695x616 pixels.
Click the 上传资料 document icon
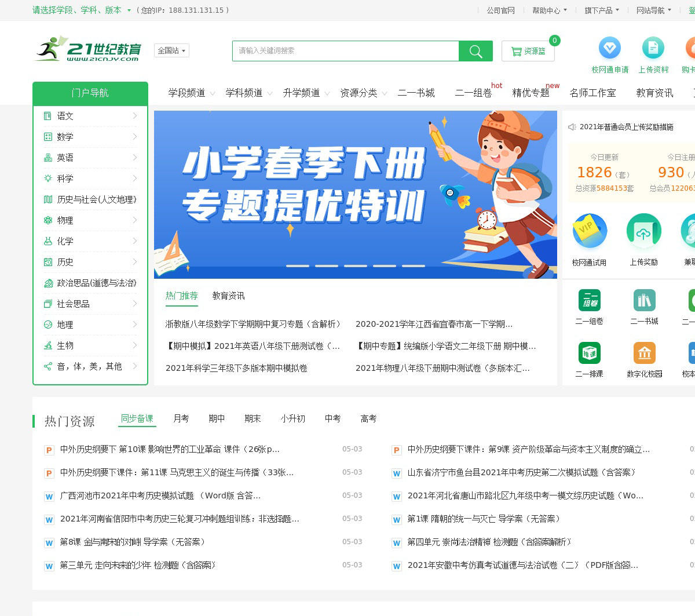[x=653, y=48]
